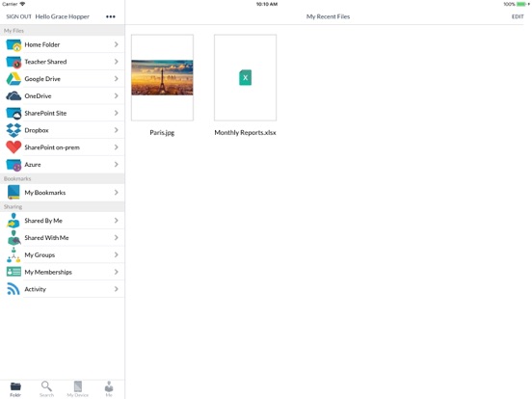Click the My Memberships card icon

(13, 272)
